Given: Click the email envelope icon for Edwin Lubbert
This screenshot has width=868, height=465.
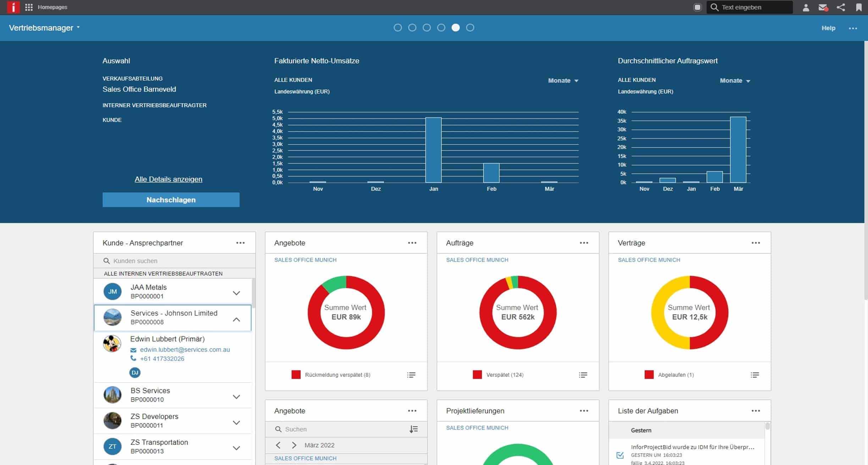Looking at the screenshot, I should [x=133, y=350].
